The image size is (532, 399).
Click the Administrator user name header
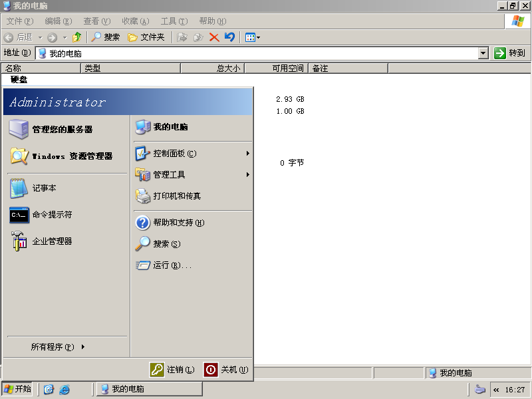click(x=58, y=102)
